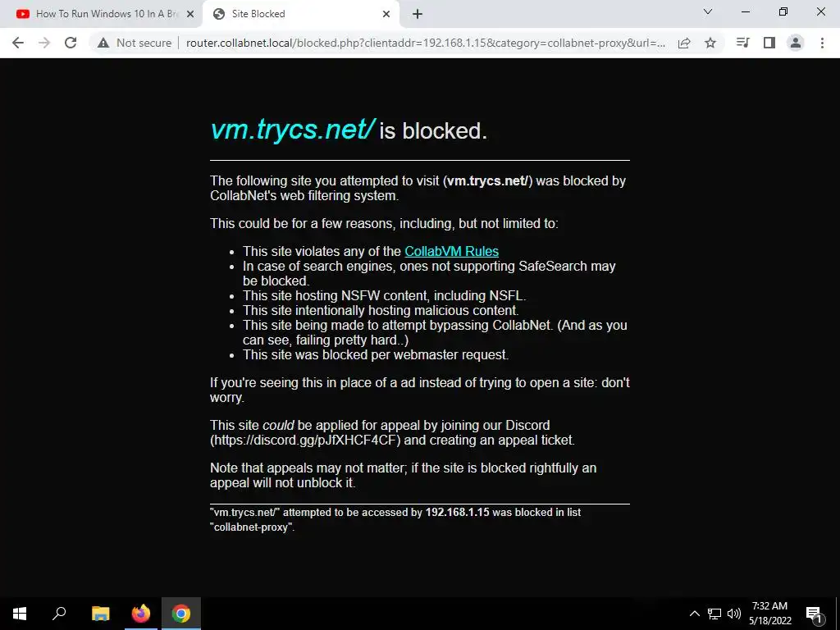
Task: Open the volume control in system tray
Action: (734, 614)
